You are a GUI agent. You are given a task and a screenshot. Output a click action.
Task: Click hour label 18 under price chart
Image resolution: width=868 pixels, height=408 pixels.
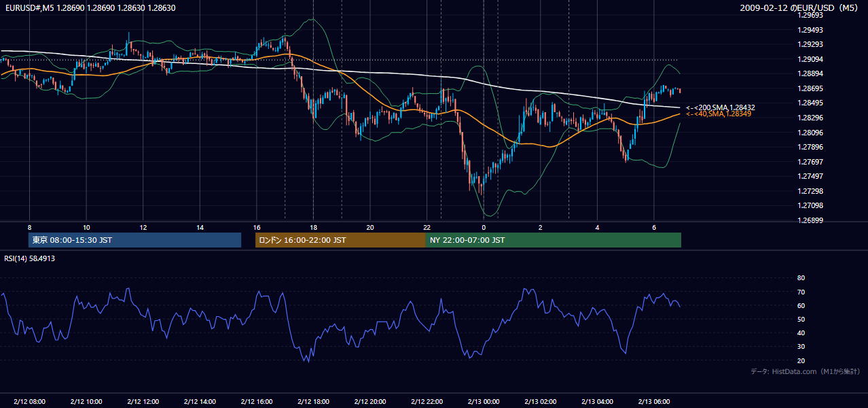(x=313, y=227)
